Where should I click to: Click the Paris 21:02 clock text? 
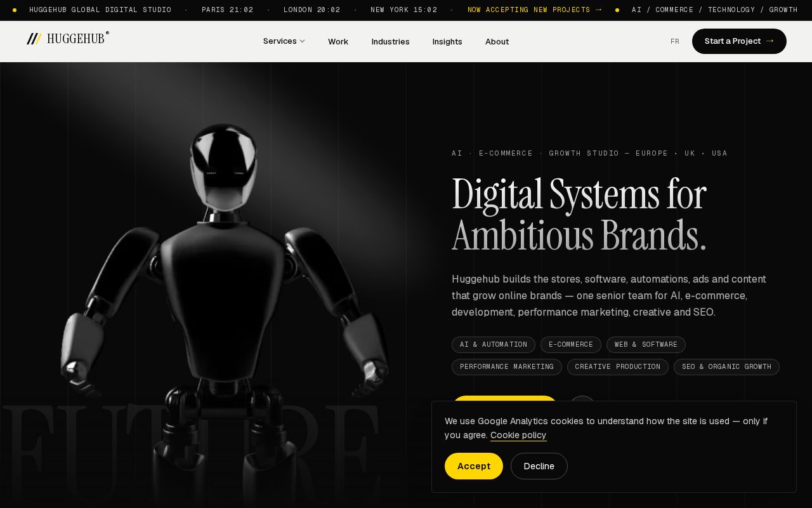pos(228,10)
